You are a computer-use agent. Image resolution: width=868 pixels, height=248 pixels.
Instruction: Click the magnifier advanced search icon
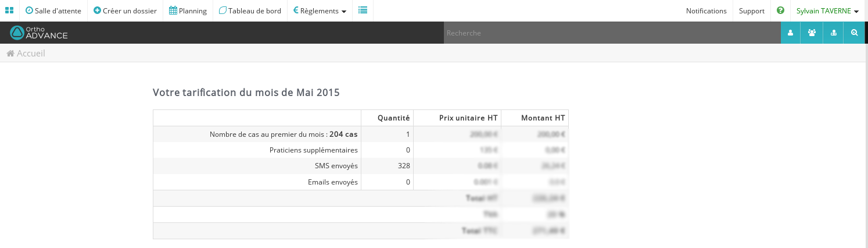tap(854, 33)
